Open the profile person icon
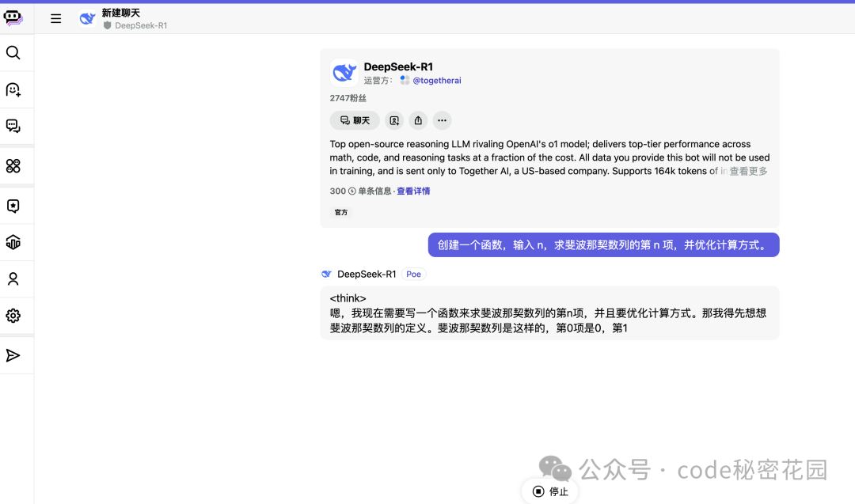 pos(13,279)
